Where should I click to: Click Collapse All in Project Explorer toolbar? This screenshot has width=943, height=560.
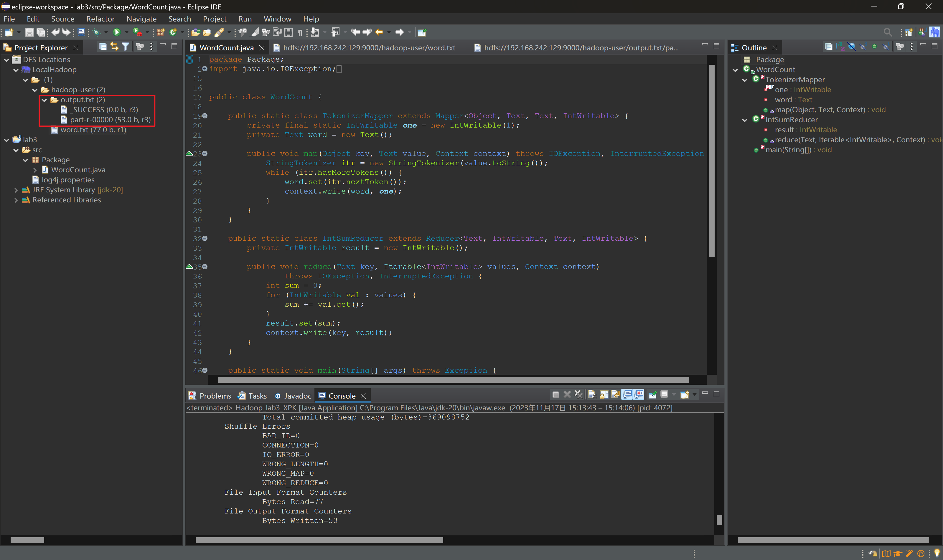tap(103, 47)
